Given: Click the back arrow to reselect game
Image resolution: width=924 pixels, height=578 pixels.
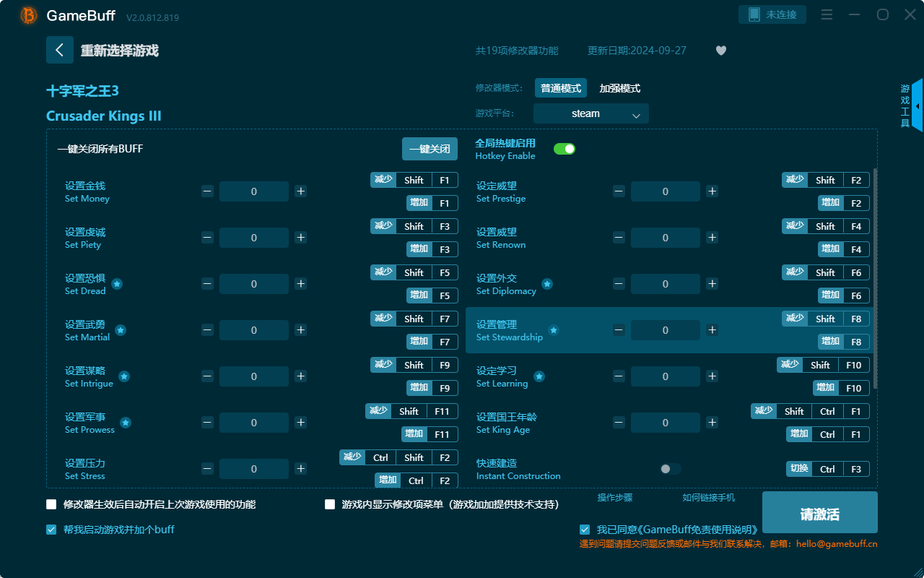Looking at the screenshot, I should point(60,49).
